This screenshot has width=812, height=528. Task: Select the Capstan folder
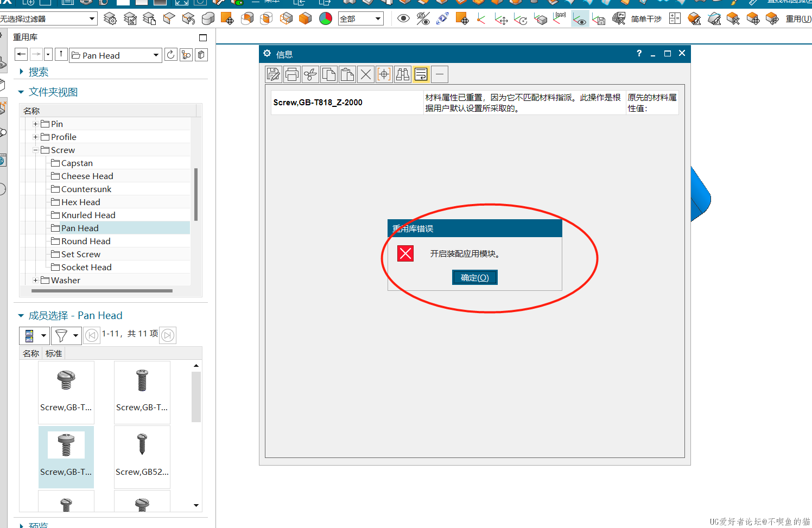pyautogui.click(x=77, y=163)
